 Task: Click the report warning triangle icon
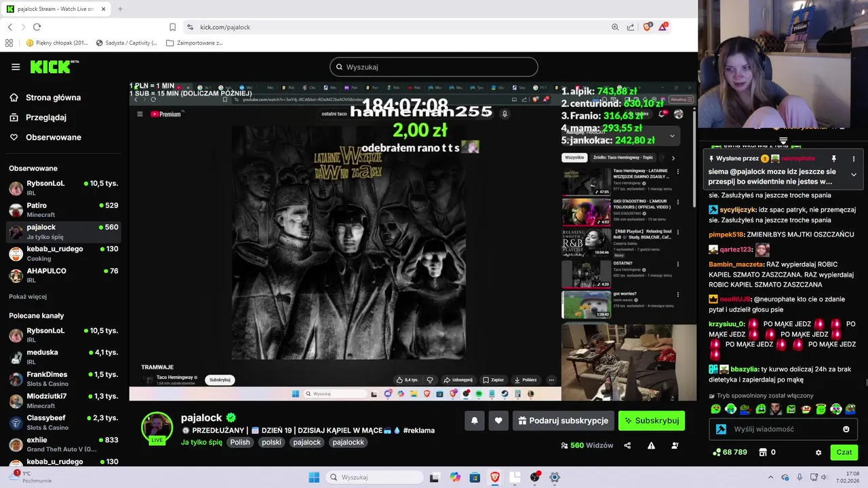click(651, 445)
